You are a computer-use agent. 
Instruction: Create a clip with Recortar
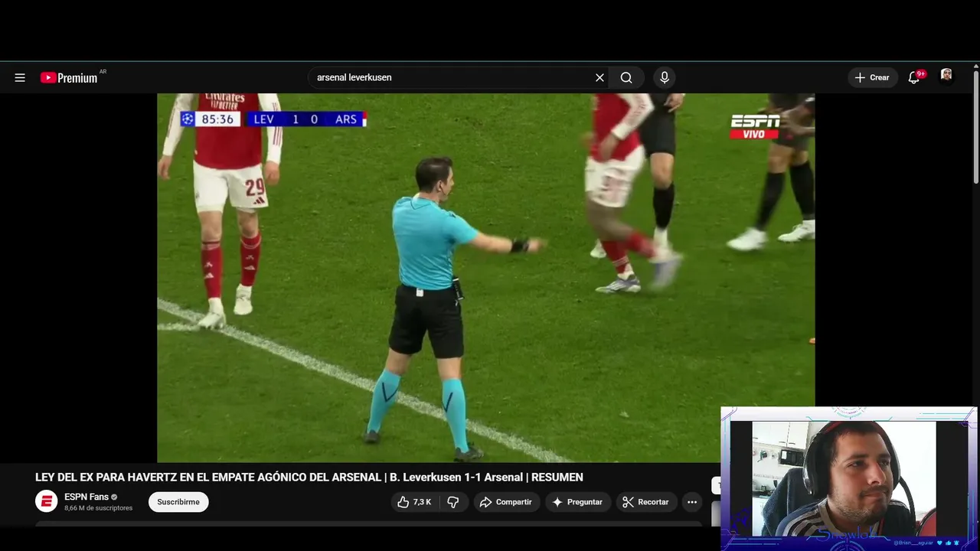pyautogui.click(x=646, y=502)
